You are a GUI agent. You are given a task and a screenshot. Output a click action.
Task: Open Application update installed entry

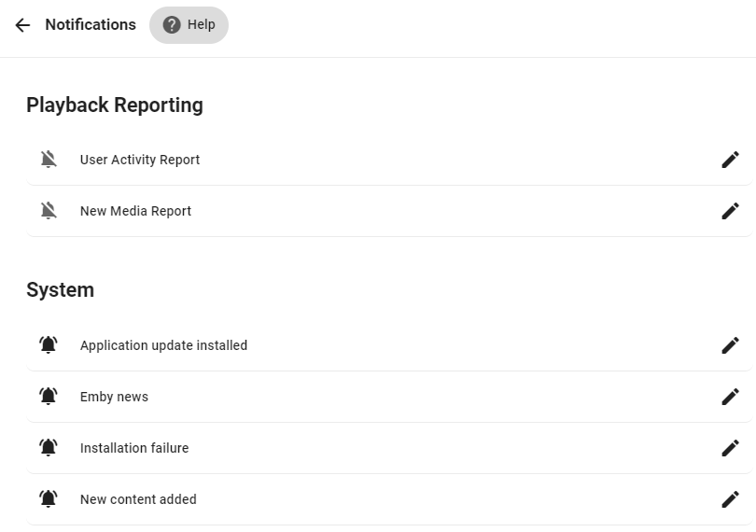[163, 345]
